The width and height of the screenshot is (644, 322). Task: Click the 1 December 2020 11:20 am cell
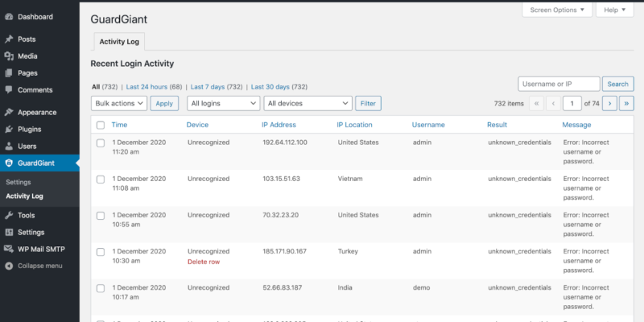(139, 147)
